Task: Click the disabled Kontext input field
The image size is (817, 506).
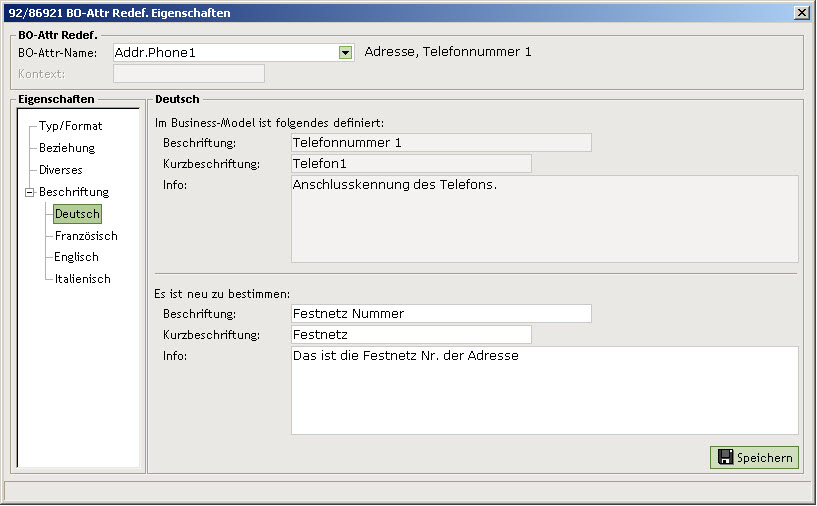Action: (x=189, y=73)
